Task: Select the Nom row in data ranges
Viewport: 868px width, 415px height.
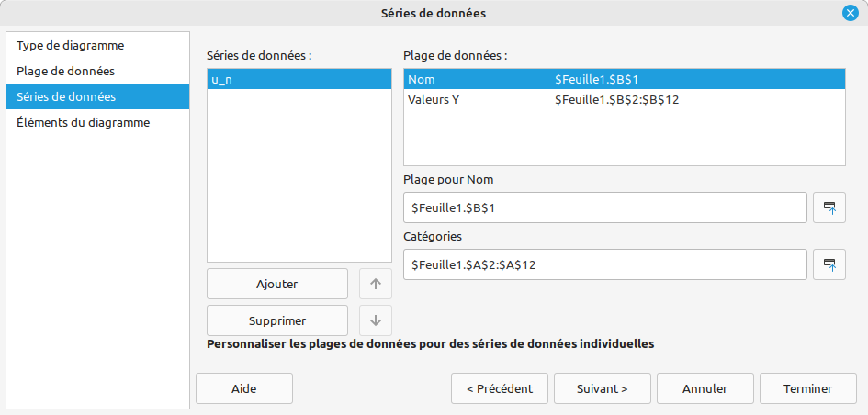Action: pyautogui.click(x=623, y=80)
